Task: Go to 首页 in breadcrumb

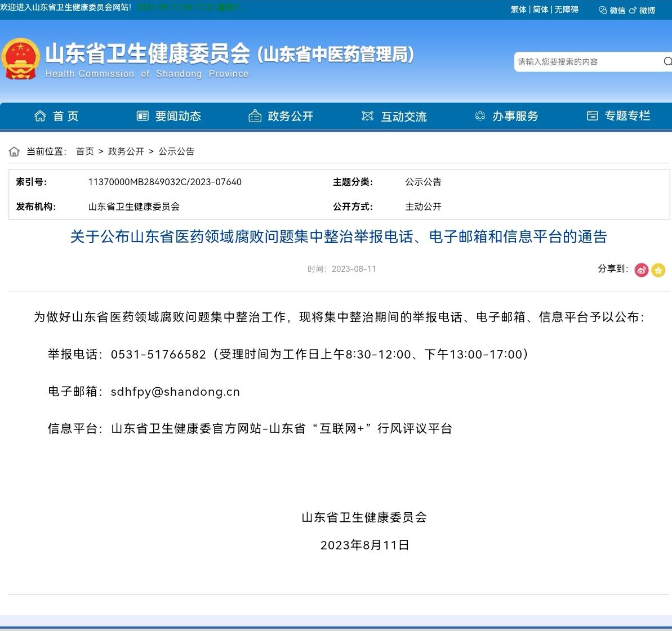Action: pyautogui.click(x=85, y=151)
